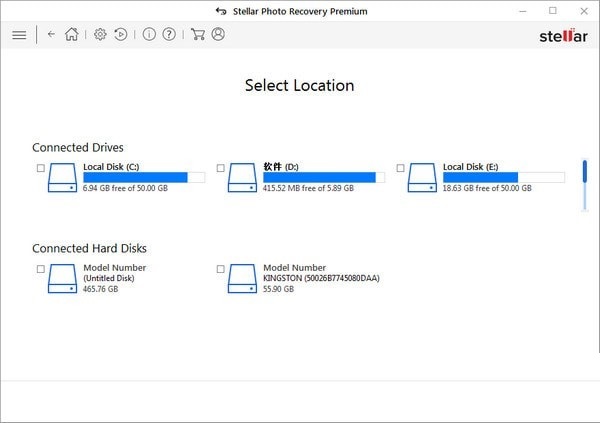Click the KINGSTON disk drive icon

(242, 279)
